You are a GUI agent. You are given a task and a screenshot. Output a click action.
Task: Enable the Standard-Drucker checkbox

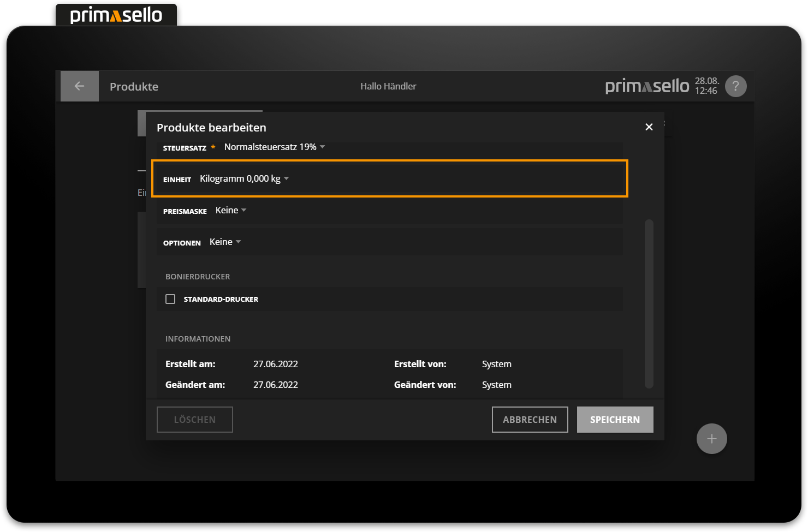point(170,299)
